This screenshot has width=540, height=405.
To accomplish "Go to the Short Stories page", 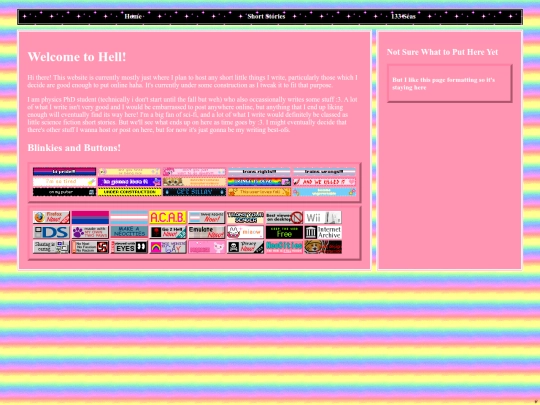I will [x=266, y=17].
